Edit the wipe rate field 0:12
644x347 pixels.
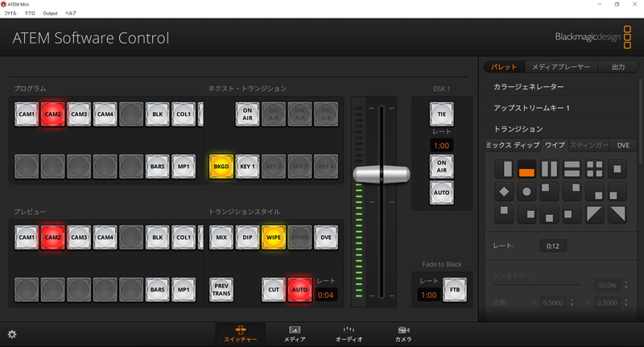553,246
